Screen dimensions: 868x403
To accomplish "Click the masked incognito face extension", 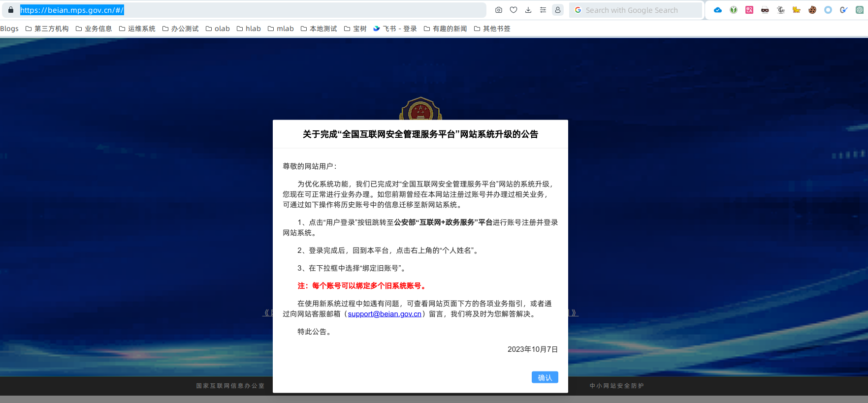I will (x=765, y=10).
